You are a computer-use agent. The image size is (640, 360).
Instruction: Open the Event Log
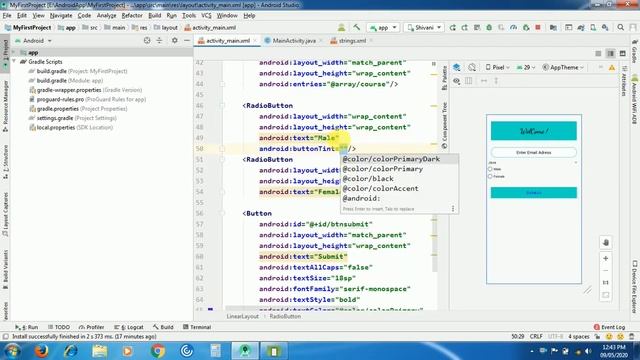coord(609,327)
